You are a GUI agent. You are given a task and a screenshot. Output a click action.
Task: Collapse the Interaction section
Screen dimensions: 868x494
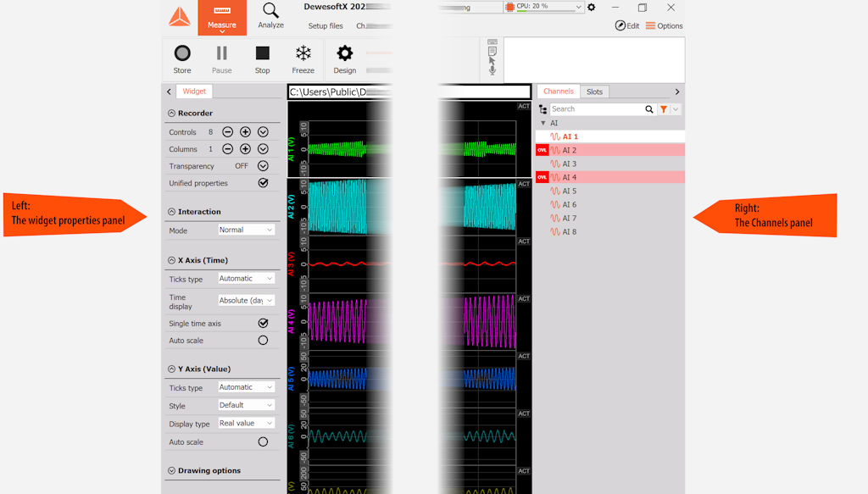(x=171, y=211)
